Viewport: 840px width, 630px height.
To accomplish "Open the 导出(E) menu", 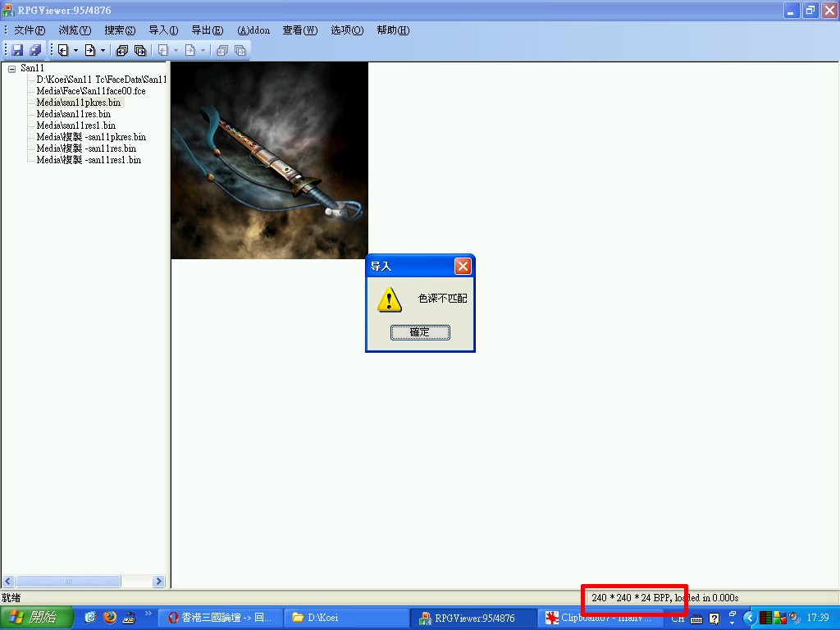I will coord(208,30).
